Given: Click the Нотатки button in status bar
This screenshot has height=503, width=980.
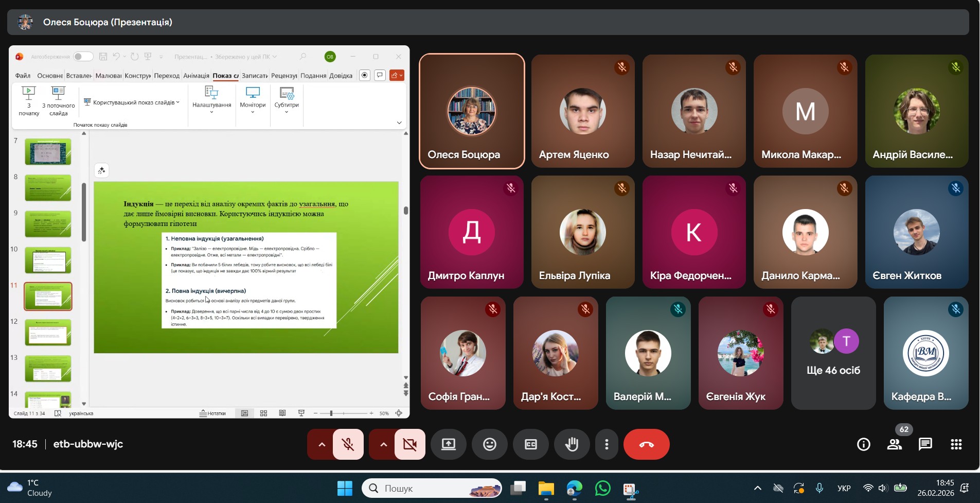Looking at the screenshot, I should coord(212,413).
